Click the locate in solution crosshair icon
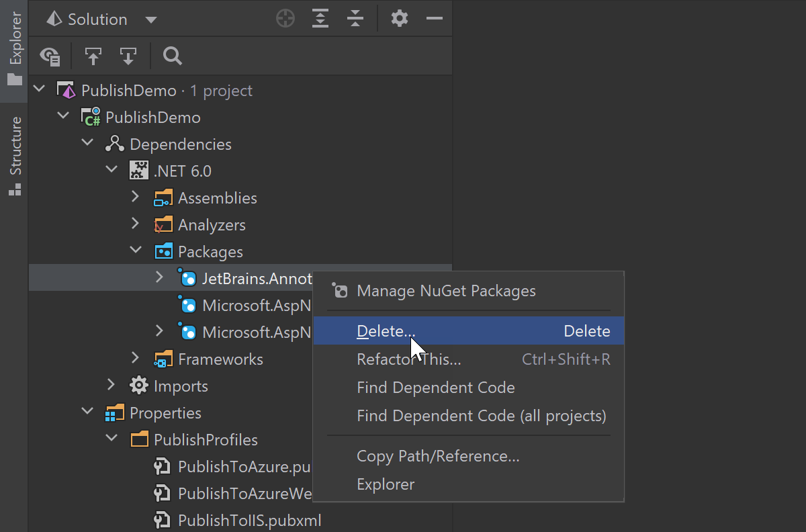 tap(285, 19)
